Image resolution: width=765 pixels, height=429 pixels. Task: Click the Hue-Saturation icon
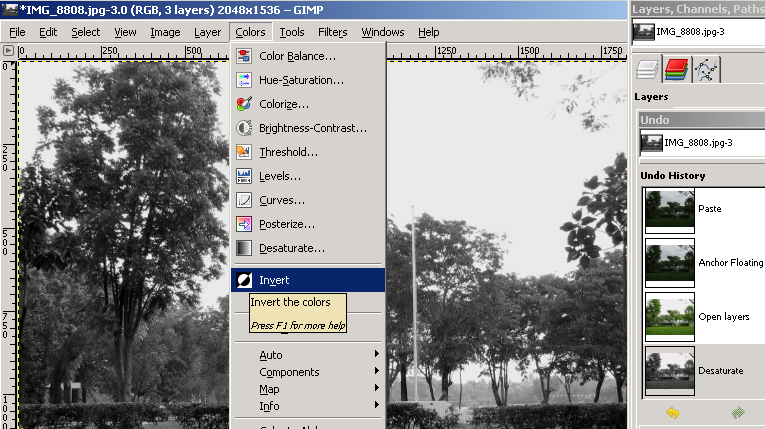click(x=244, y=80)
